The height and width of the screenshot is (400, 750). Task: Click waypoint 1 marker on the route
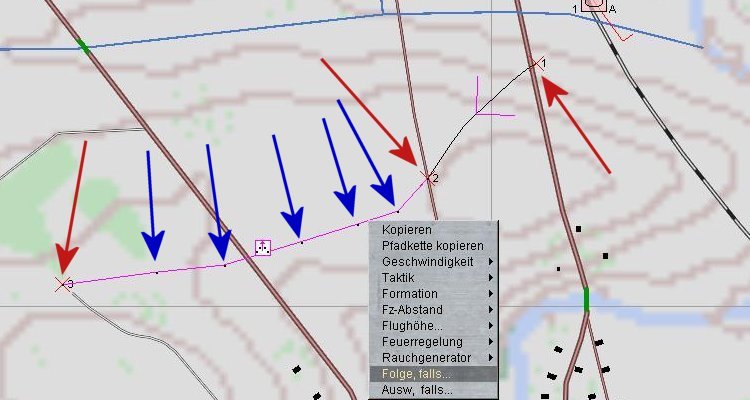[534, 66]
